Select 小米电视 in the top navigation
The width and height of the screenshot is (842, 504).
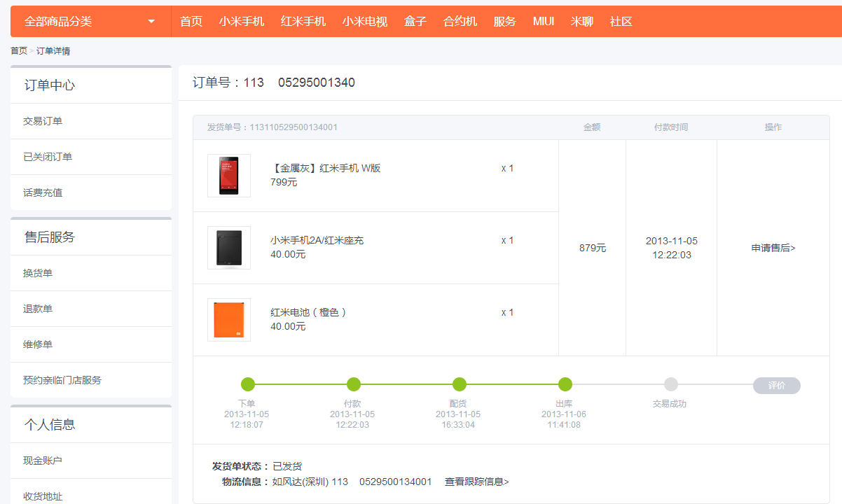tap(364, 22)
